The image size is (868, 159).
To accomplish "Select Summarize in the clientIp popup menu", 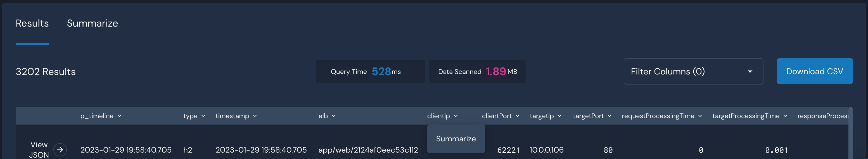I will [x=456, y=139].
